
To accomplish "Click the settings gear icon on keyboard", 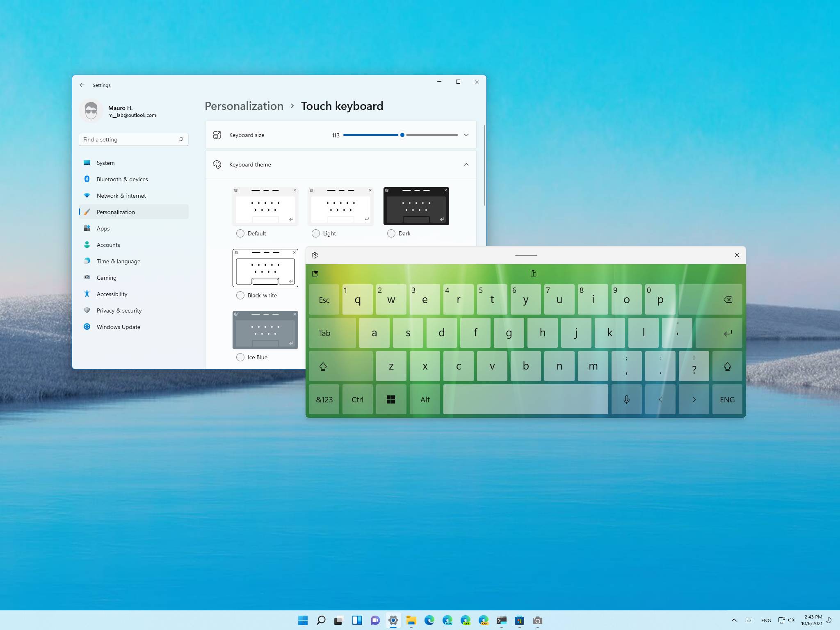I will coord(314,255).
